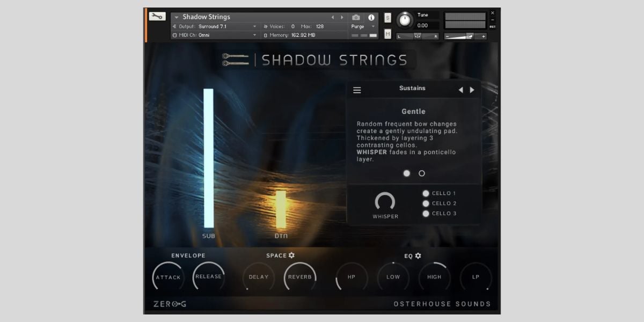Screen dimensions: 644x322
Task: Go to next instrument with right arrow
Action: pyautogui.click(x=342, y=17)
